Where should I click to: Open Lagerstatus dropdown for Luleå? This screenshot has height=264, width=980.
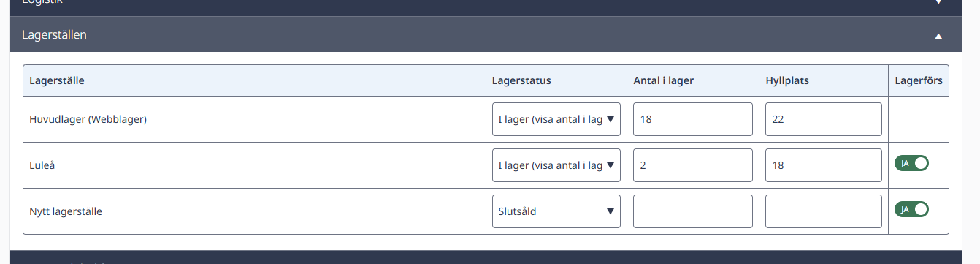[556, 165]
